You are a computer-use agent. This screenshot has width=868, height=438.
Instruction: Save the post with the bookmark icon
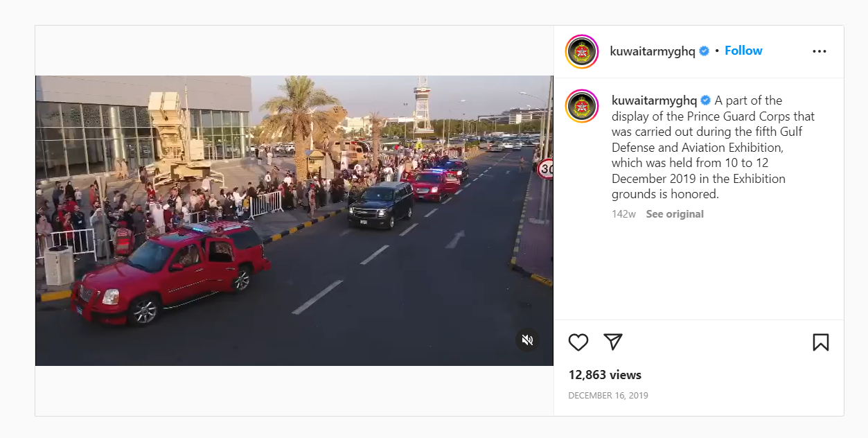point(820,342)
